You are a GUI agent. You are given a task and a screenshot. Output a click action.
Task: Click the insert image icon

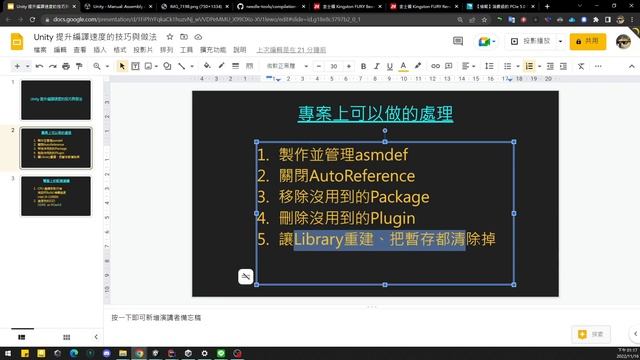(148, 66)
